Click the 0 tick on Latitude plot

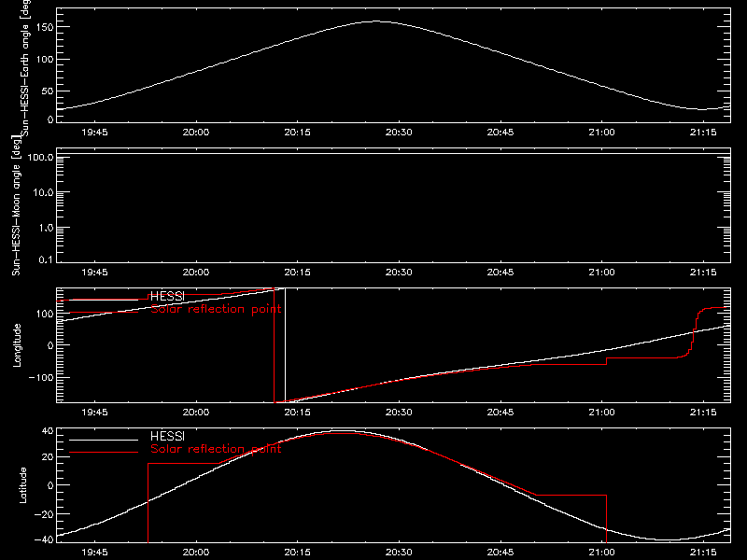(50, 485)
